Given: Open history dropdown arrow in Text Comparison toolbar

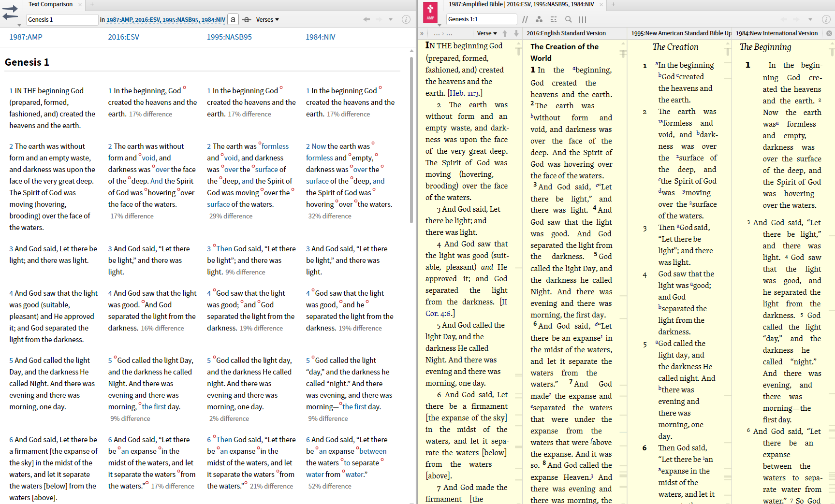Looking at the screenshot, I should point(391,20).
